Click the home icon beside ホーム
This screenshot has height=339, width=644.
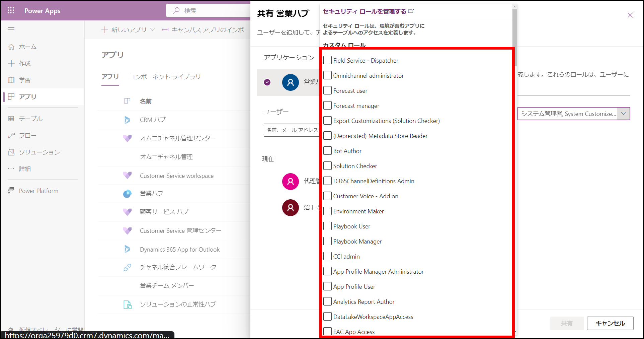pyautogui.click(x=11, y=47)
